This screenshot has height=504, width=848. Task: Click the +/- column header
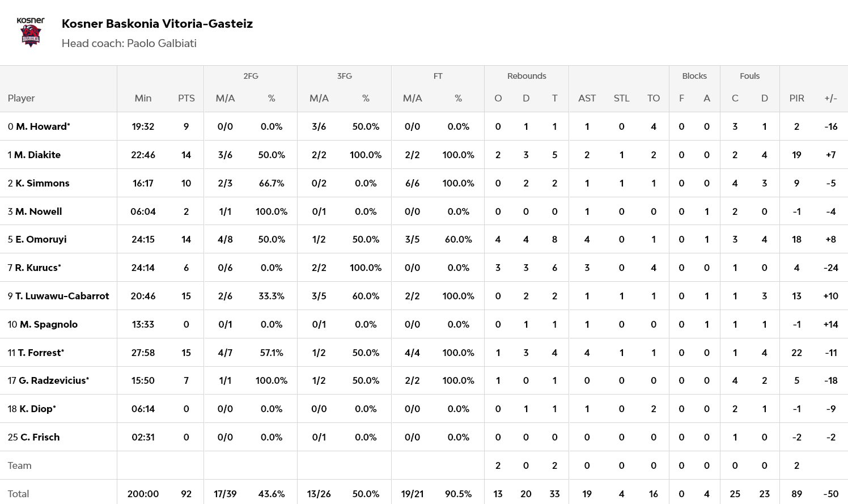(x=830, y=98)
